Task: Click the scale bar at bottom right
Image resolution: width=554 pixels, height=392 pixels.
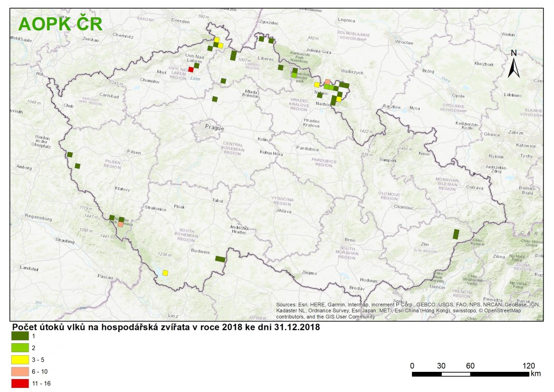Action: point(470,374)
